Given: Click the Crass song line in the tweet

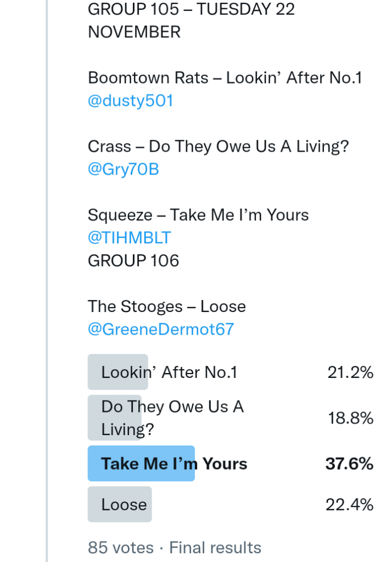Looking at the screenshot, I should click(218, 147).
